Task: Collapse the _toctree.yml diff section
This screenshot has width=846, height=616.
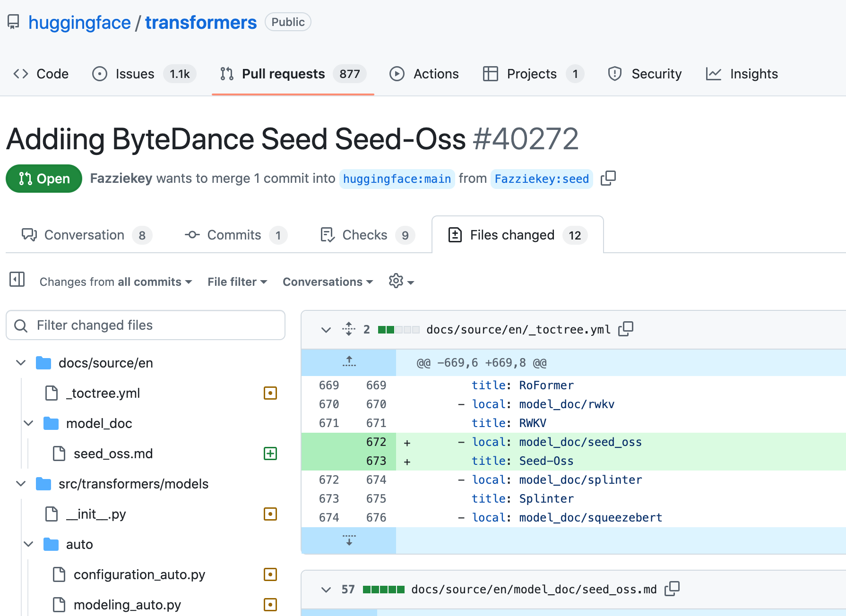Action: pos(326,330)
